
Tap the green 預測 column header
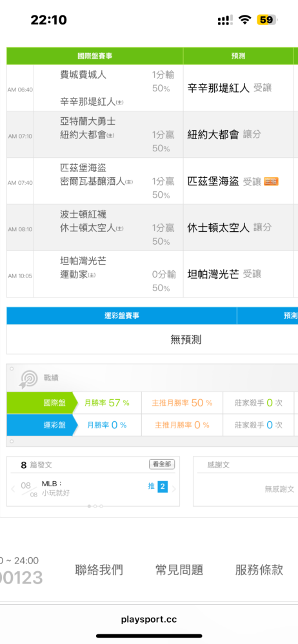click(x=238, y=56)
